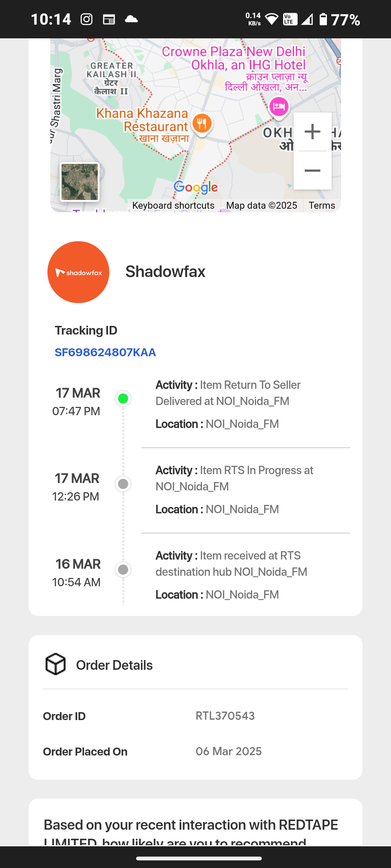Open the Shadowfax courier logo

pyautogui.click(x=78, y=272)
